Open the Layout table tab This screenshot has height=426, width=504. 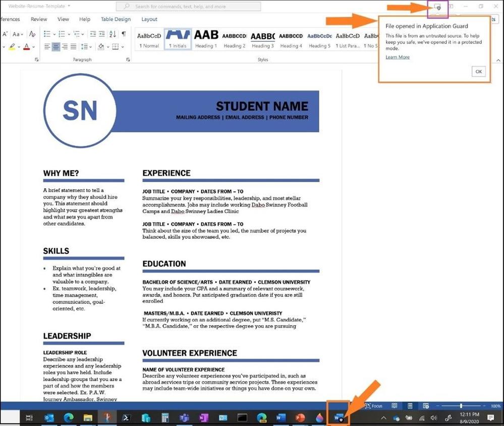point(149,19)
